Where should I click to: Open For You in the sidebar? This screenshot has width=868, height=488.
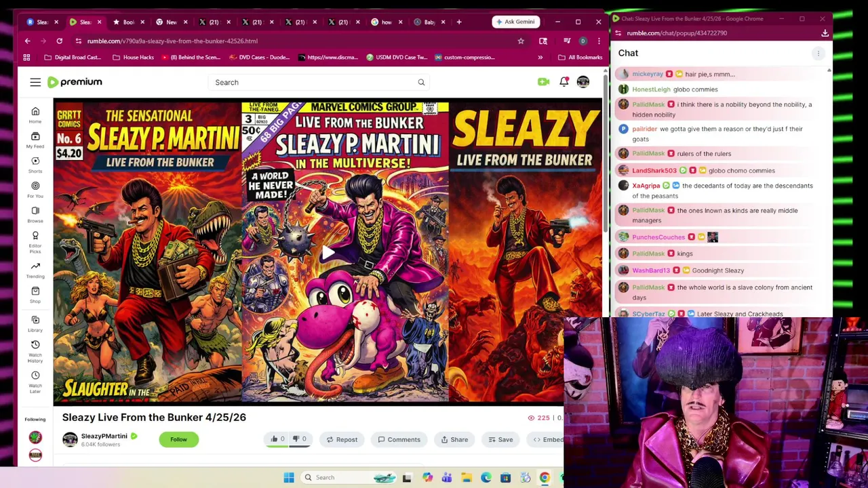35,190
